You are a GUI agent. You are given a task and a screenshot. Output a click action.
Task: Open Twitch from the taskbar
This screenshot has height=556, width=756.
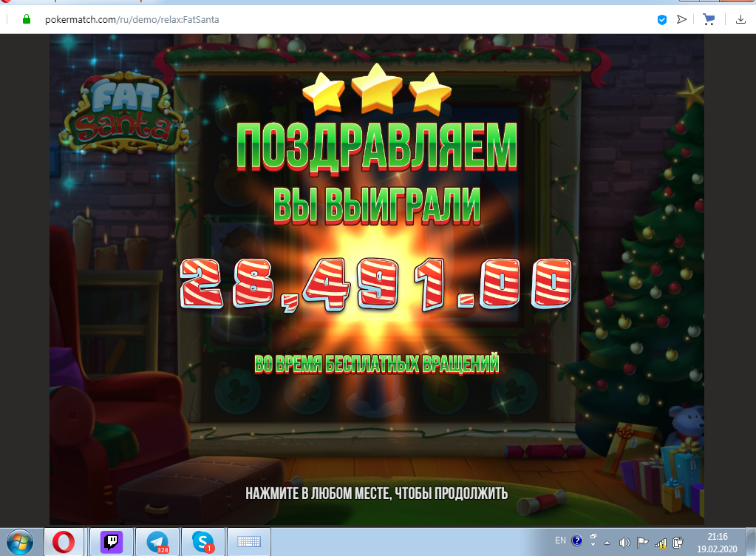(x=112, y=541)
